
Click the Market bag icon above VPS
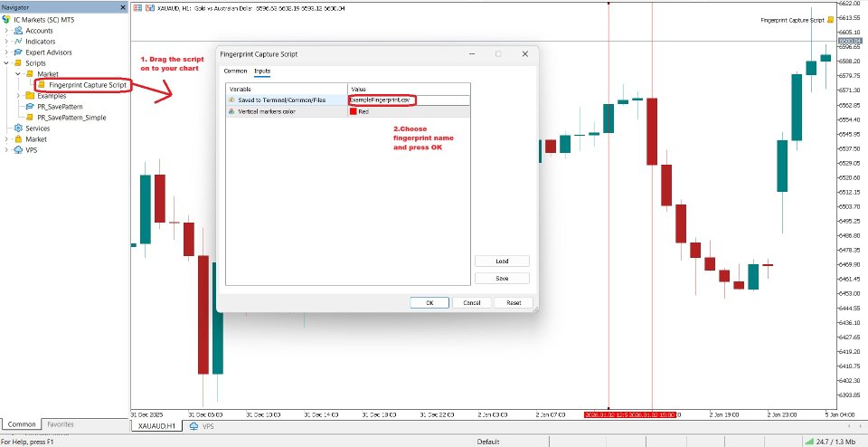click(x=18, y=139)
